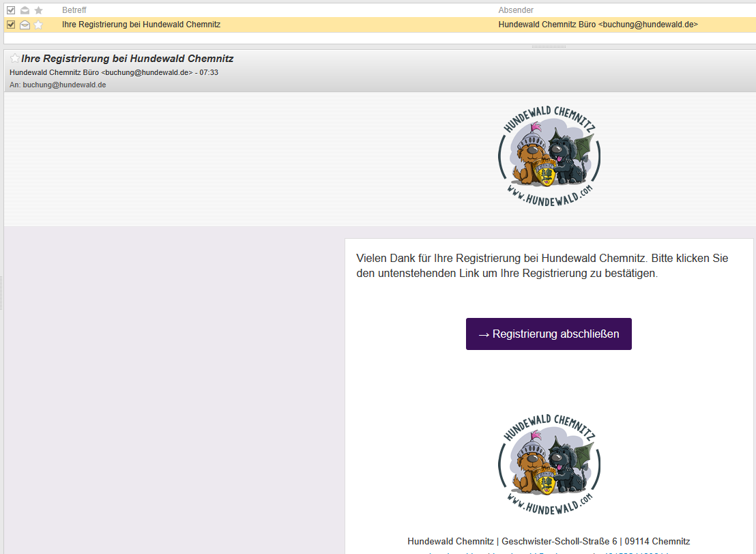Click the bold message title in preview header

(128, 59)
